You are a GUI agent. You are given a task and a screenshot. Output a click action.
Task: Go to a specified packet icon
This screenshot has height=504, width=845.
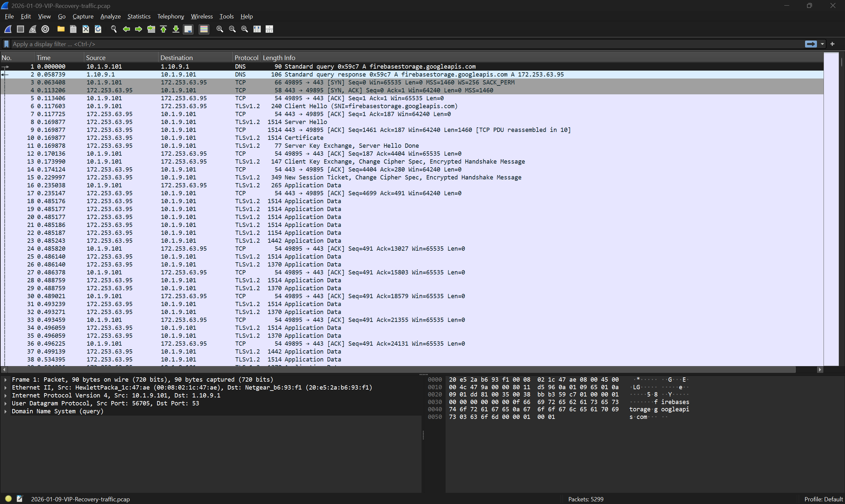point(151,29)
